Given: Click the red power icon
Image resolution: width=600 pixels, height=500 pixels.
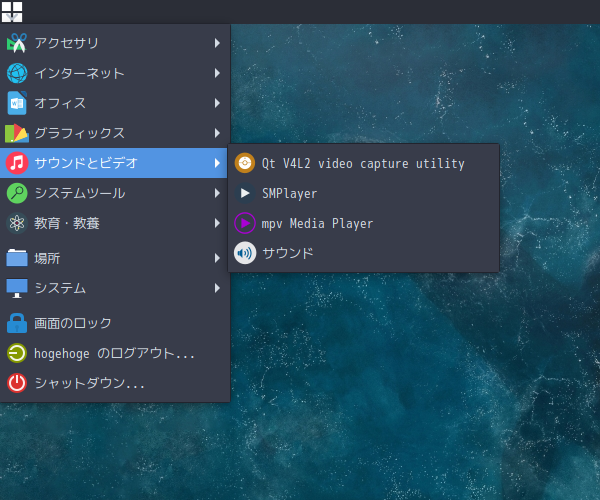Looking at the screenshot, I should pyautogui.click(x=17, y=383).
